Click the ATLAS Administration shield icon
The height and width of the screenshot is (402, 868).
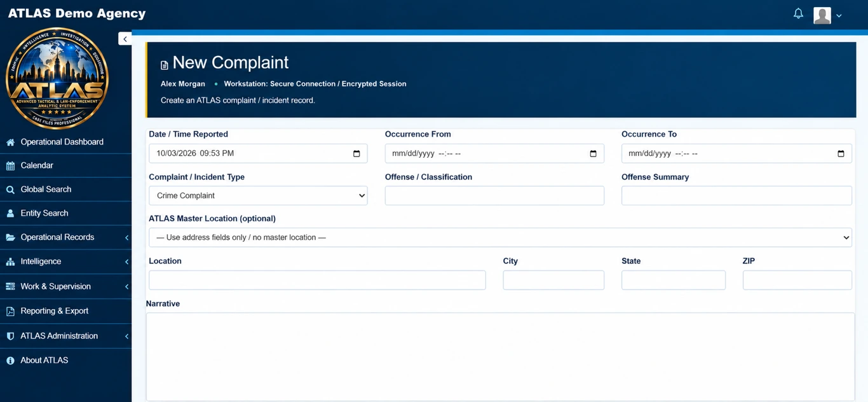tap(10, 336)
